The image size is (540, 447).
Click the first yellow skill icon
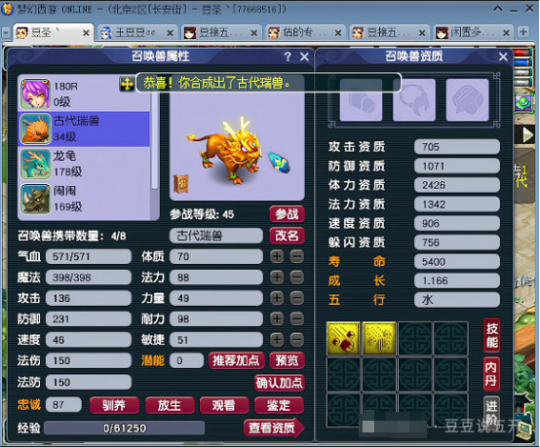pos(343,339)
